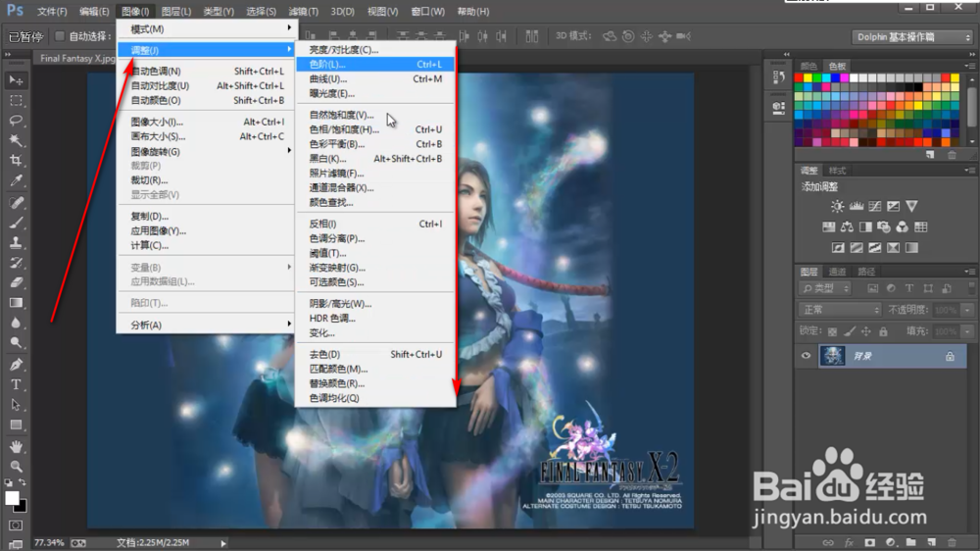This screenshot has width=980, height=551.
Task: Toggle lock image pixels brush icon
Action: click(x=850, y=331)
